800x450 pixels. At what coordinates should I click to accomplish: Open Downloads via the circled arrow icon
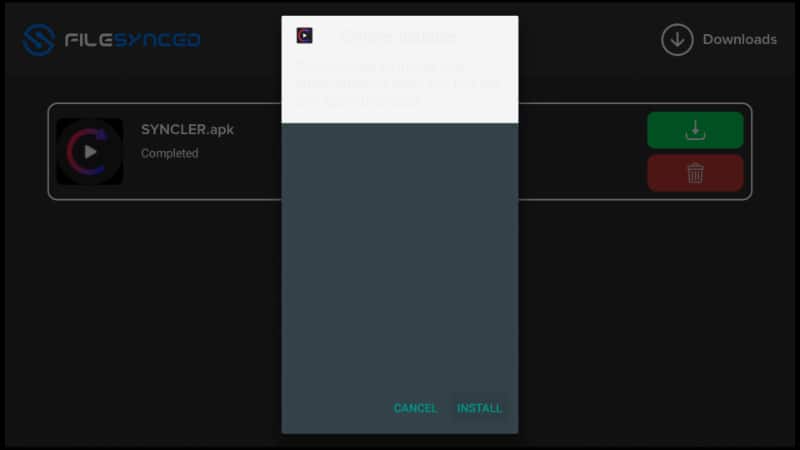point(677,39)
